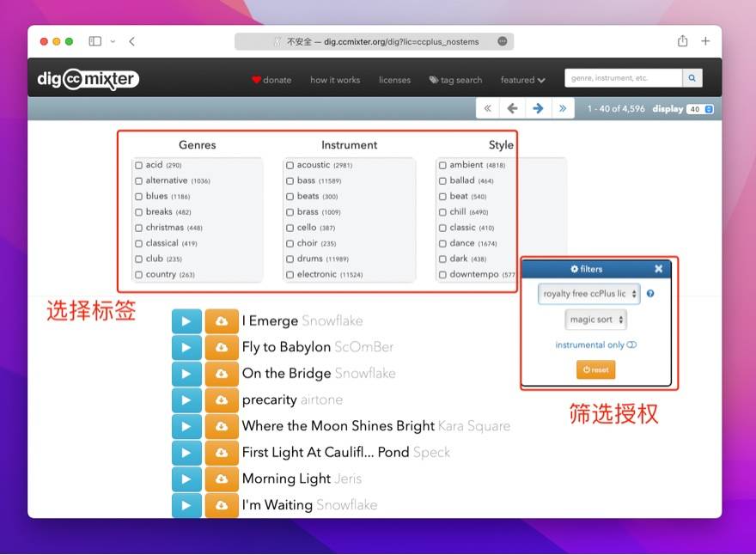This screenshot has height=555, width=756.
Task: Jump to the first results page
Action: point(487,108)
